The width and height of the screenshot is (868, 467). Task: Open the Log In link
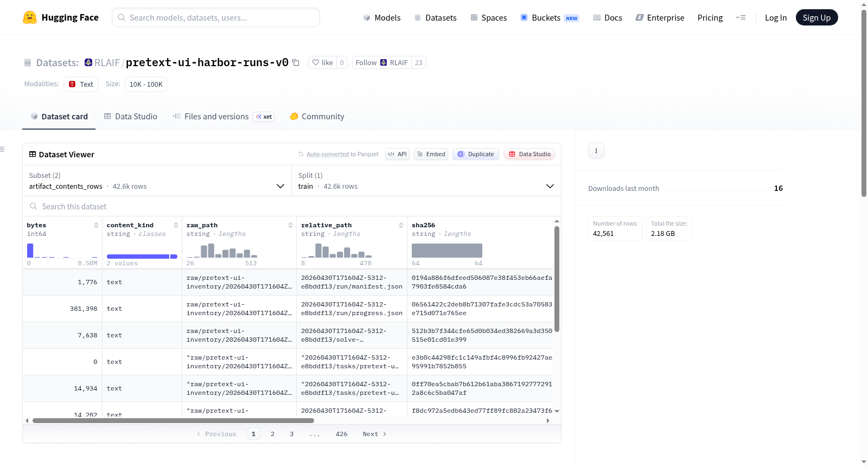pyautogui.click(x=776, y=17)
